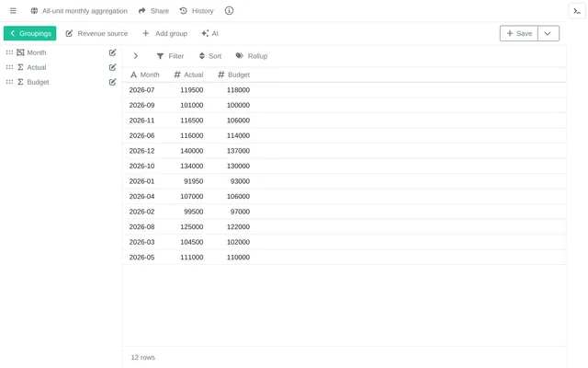Click the 12 rows count label
588x368 pixels.
tap(143, 358)
